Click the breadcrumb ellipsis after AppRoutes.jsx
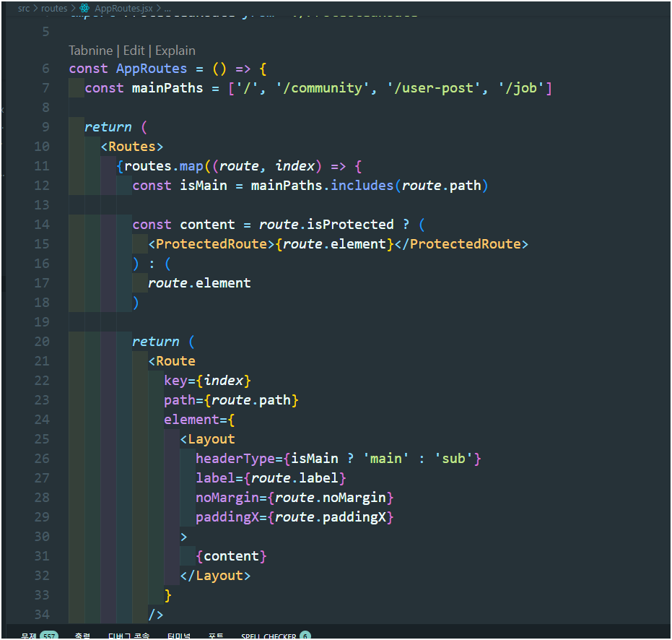Viewport: 672px width, 640px height. pyautogui.click(x=167, y=9)
